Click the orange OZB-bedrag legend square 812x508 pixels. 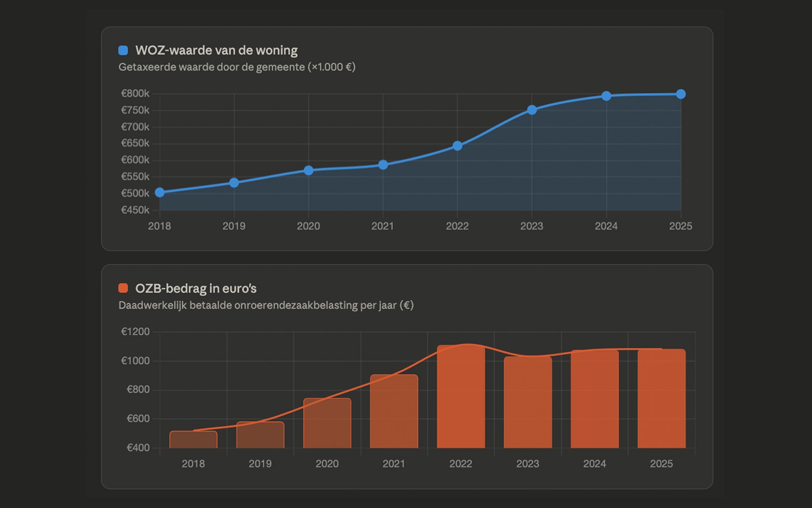coord(123,289)
